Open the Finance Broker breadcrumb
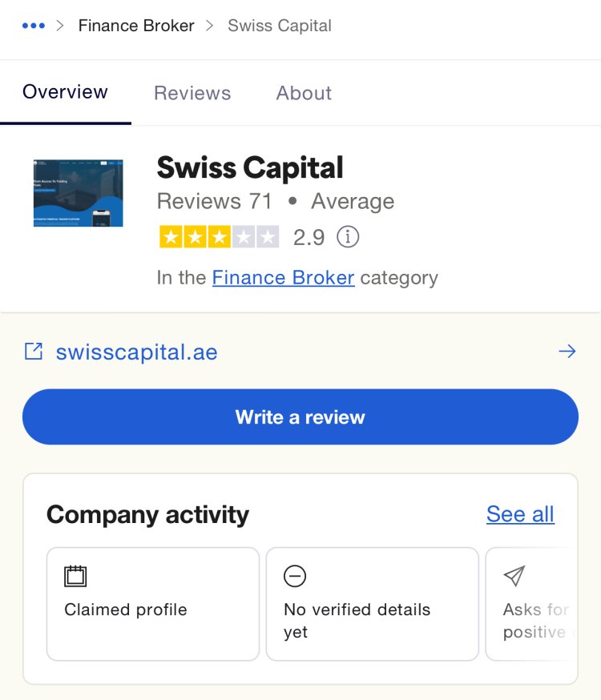The image size is (601, 700). tap(136, 26)
